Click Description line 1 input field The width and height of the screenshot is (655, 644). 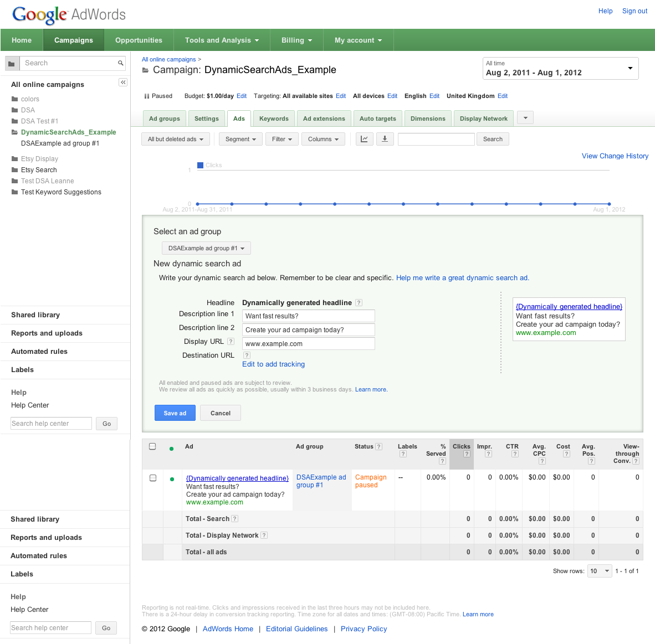(308, 316)
